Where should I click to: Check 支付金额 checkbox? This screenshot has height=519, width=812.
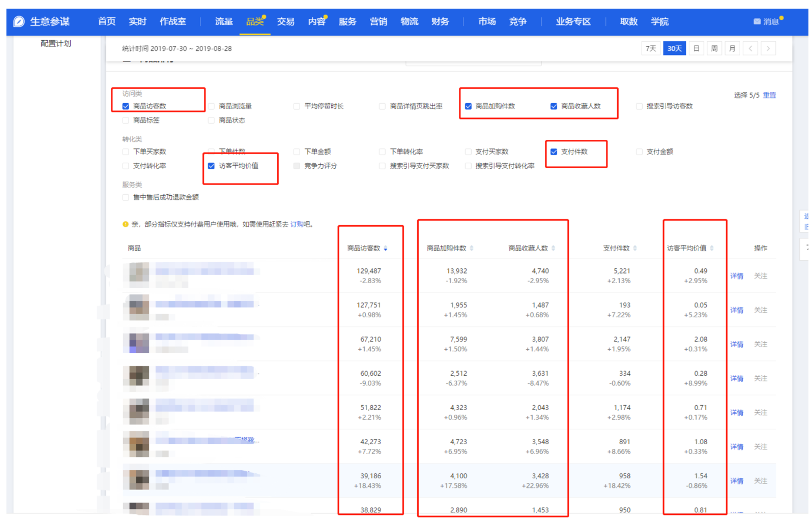(639, 152)
